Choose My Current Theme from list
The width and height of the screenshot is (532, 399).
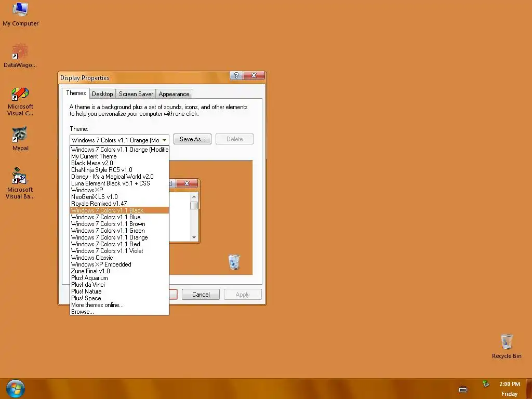pyautogui.click(x=119, y=156)
